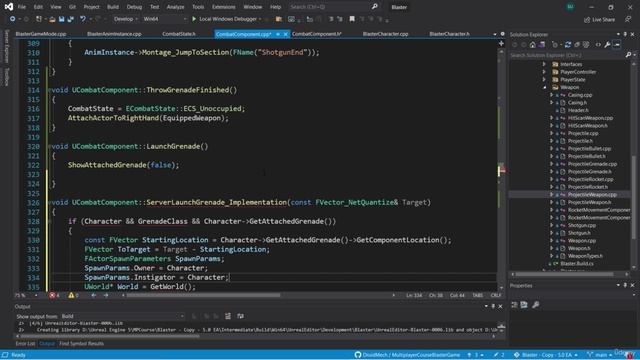Click the Live Share button
640x360 pixels.
[599, 20]
